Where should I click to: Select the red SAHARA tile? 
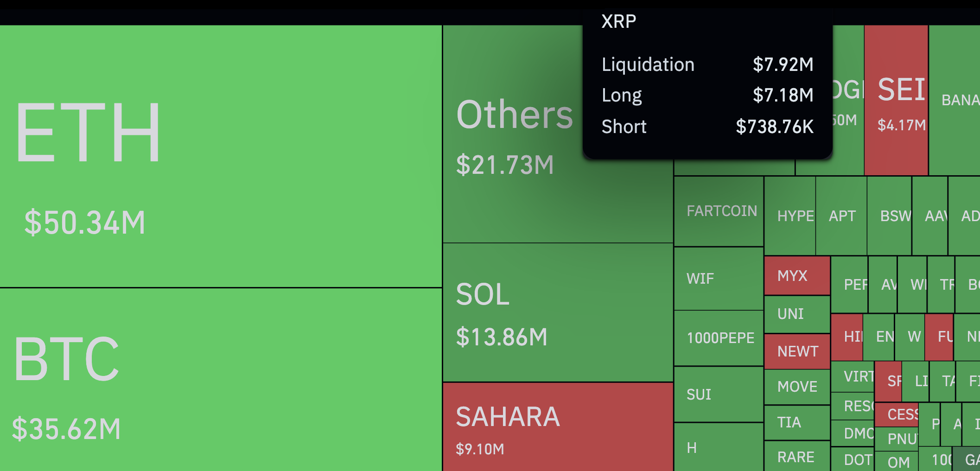click(x=558, y=426)
